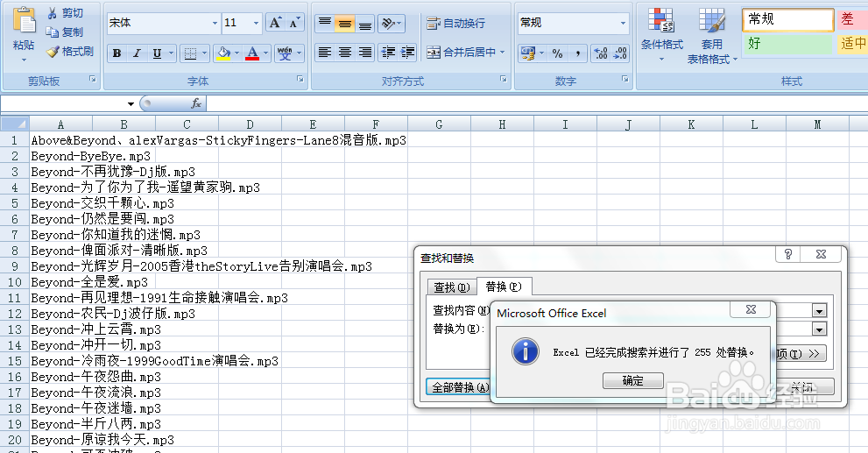Click the Paste clipboard icon
The height and width of the screenshot is (453, 868).
24,21
